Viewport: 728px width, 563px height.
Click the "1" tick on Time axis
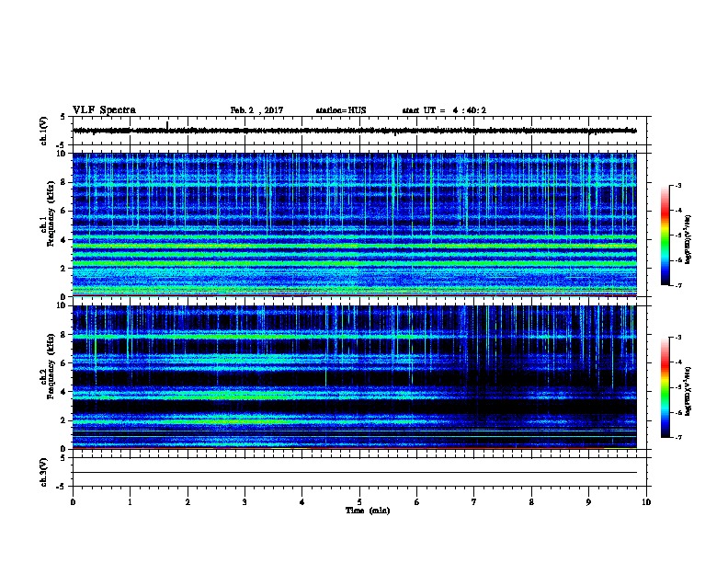click(x=130, y=502)
